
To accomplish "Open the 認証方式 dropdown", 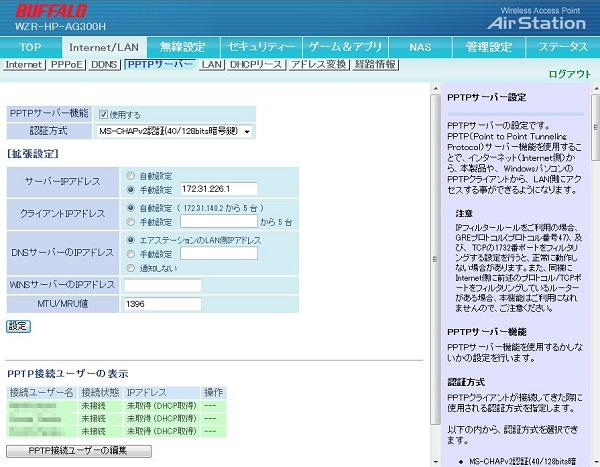I will [174, 131].
